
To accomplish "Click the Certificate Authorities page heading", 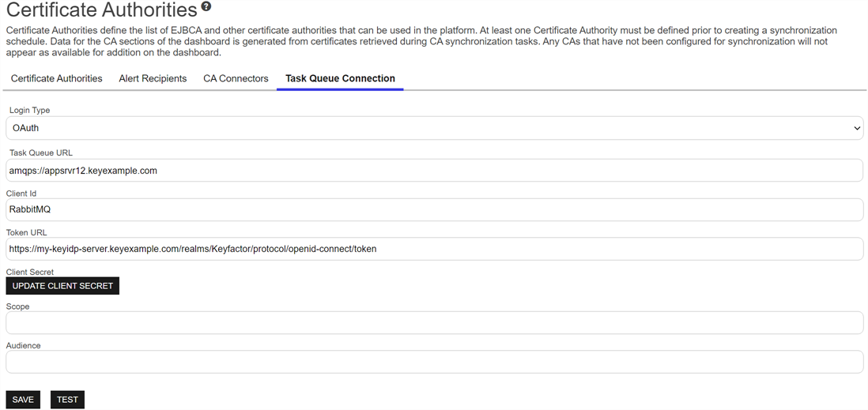I will point(101,10).
